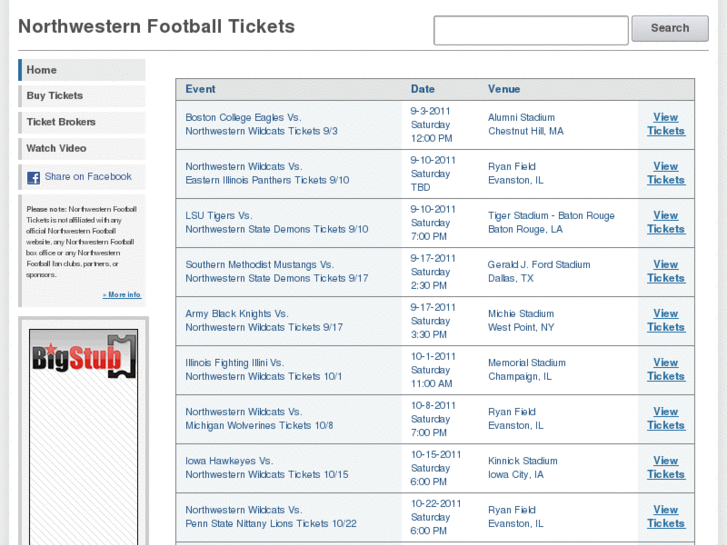Click the LSU Tigers vs. Northwestern State event
The width and height of the screenshot is (727, 545).
276,222
